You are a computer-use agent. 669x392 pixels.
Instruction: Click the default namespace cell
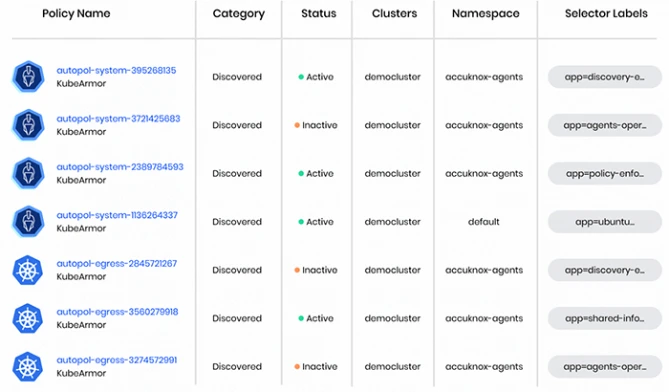point(483,222)
